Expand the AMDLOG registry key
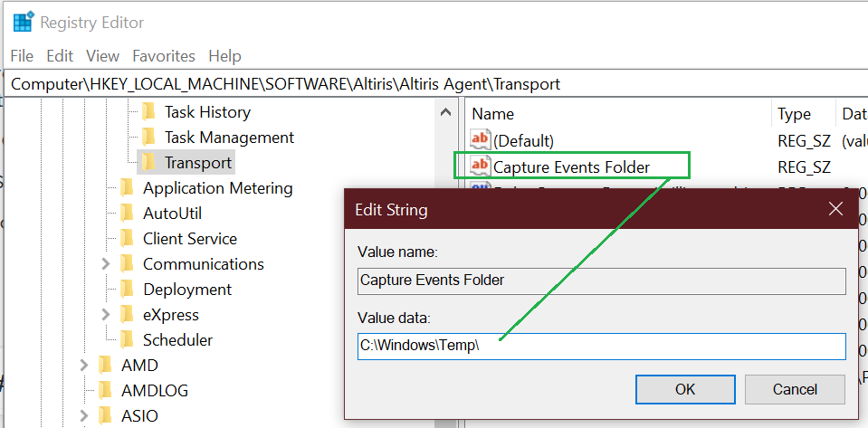868x428 pixels. pyautogui.click(x=84, y=391)
